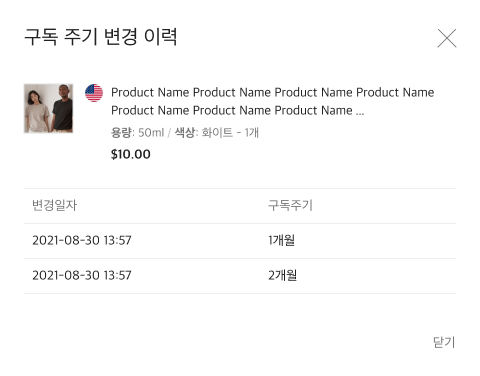Image resolution: width=480 pixels, height=376 pixels.
Task: Click the 50ml volume value
Action: 151,133
